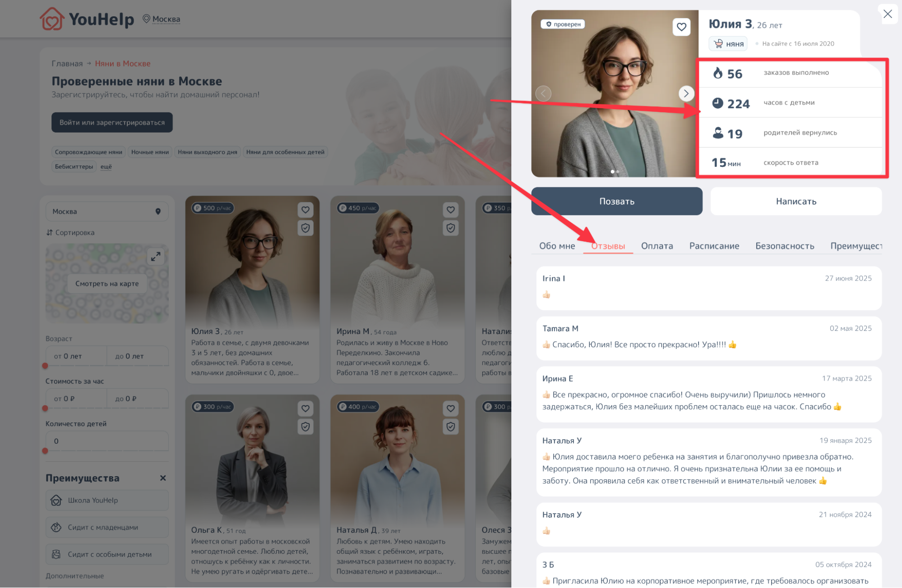Click the Написать button
902x588 pixels.
coord(796,201)
